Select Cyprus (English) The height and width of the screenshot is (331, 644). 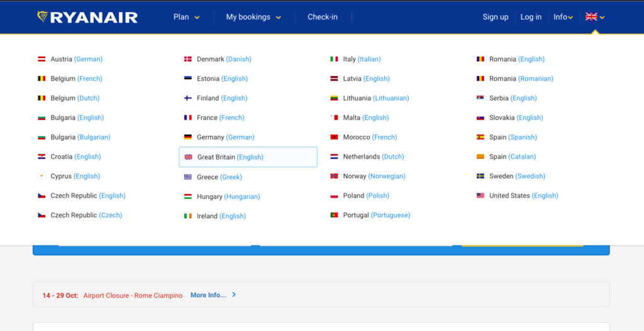click(75, 176)
